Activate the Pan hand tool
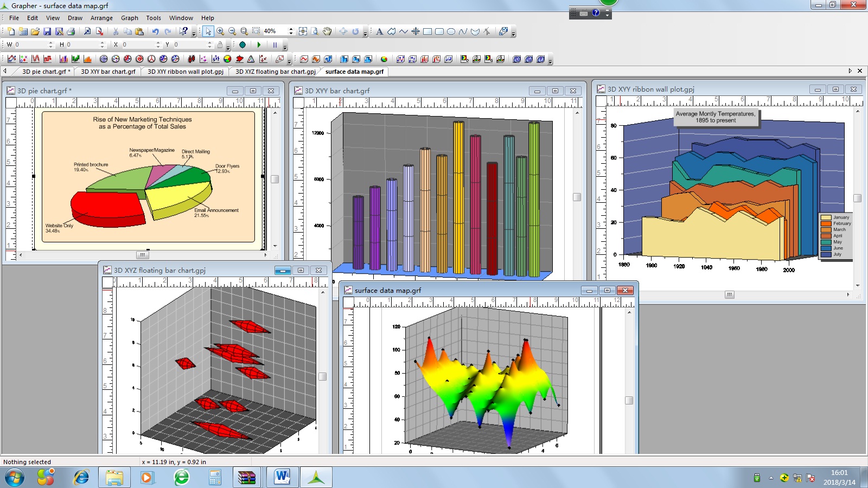 tap(327, 31)
